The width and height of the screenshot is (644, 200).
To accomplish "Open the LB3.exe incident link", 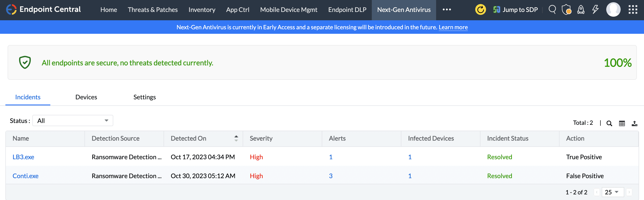I will (23, 157).
